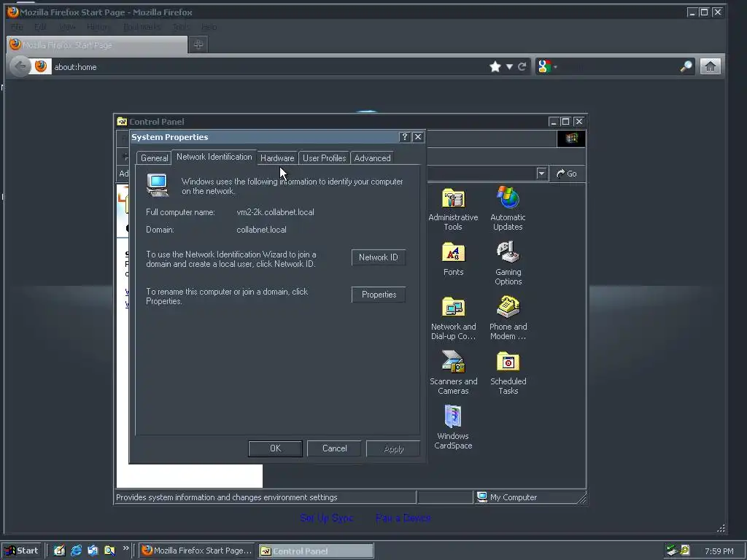
Task: Select the Network Identification tab
Action: pos(214,157)
